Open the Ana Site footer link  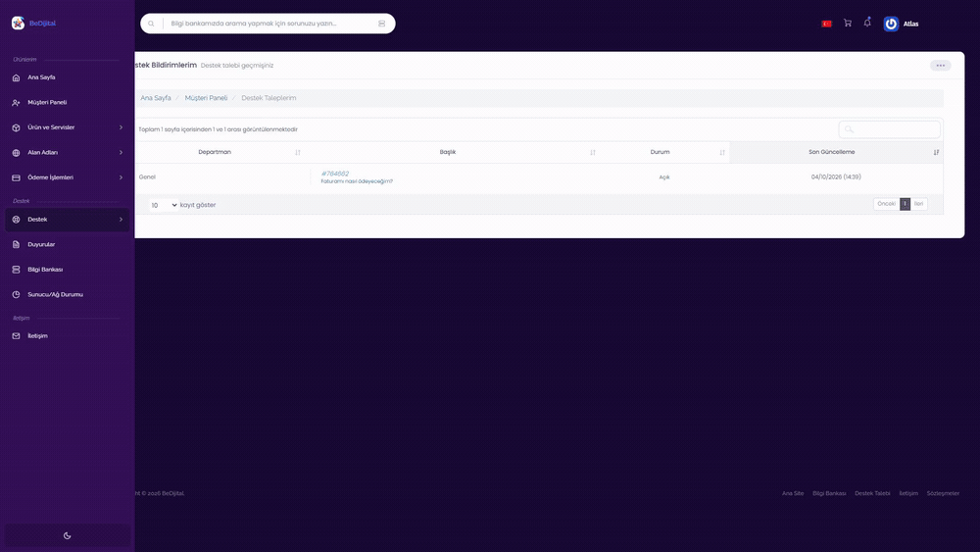[x=793, y=494]
